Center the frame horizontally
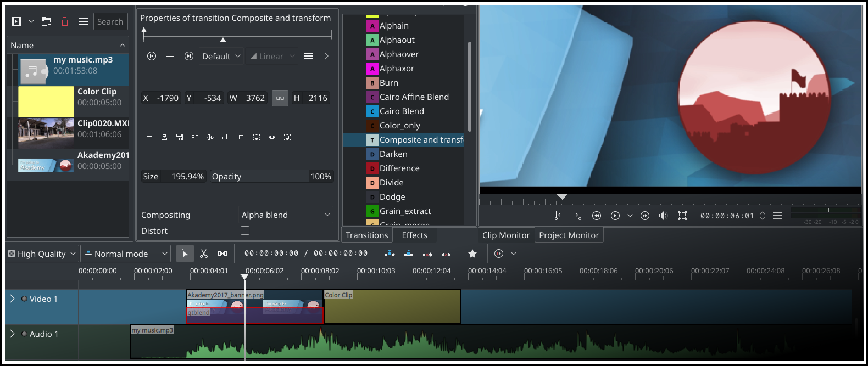 [164, 137]
